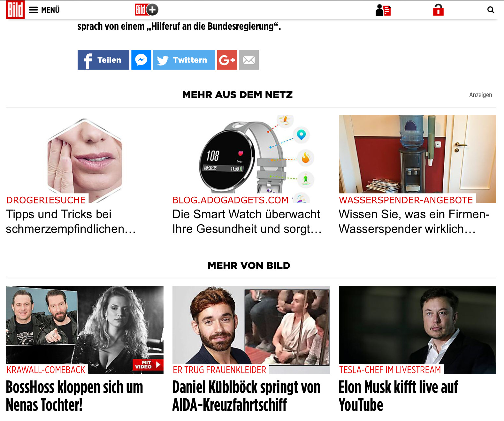Open Elon Musk kifft headline
This screenshot has height=421, width=504.
click(398, 396)
